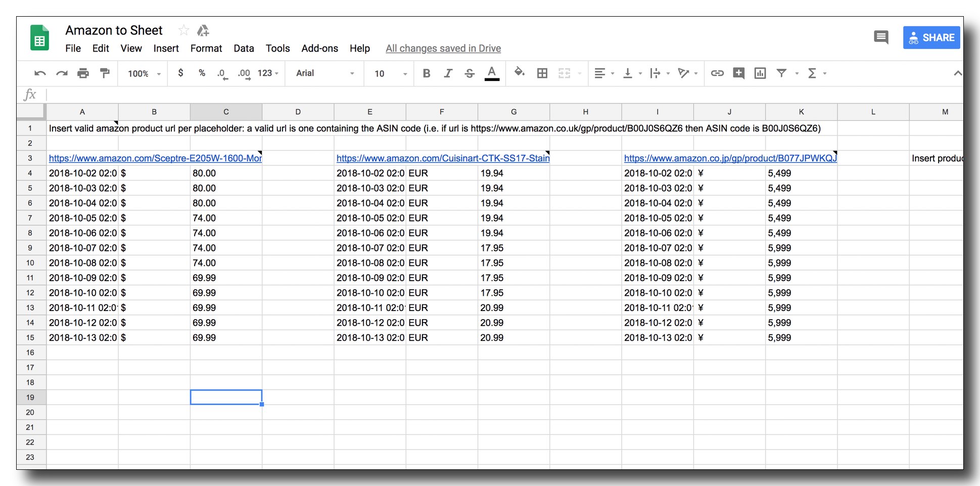Screen dimensions: 980x486
Task: Click the Redo icon
Action: pyautogui.click(x=62, y=73)
